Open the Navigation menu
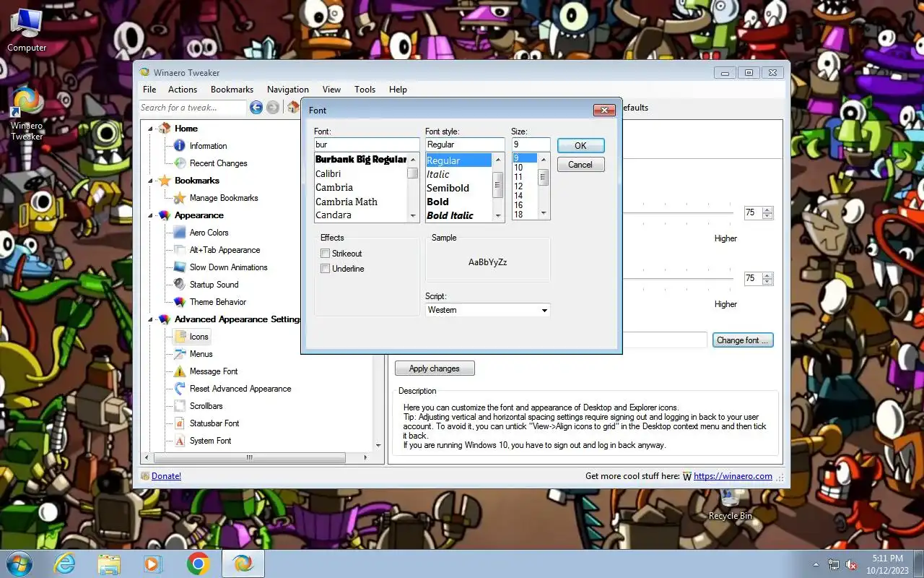This screenshot has height=578, width=924. click(x=288, y=90)
